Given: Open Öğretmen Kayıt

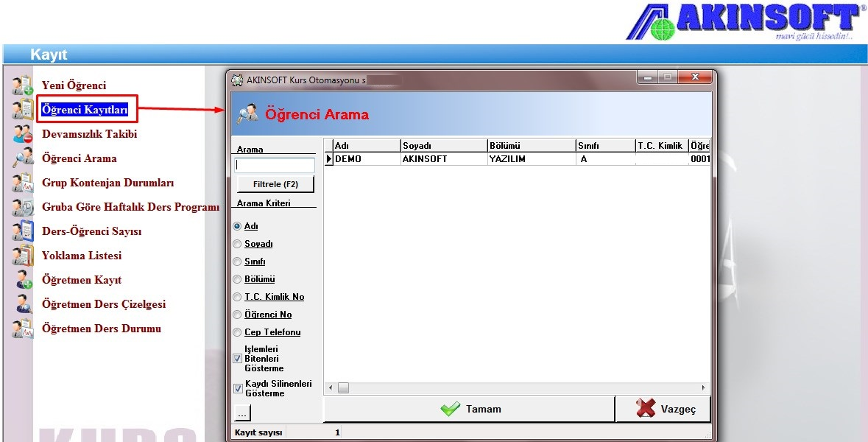Looking at the screenshot, I should [x=82, y=280].
